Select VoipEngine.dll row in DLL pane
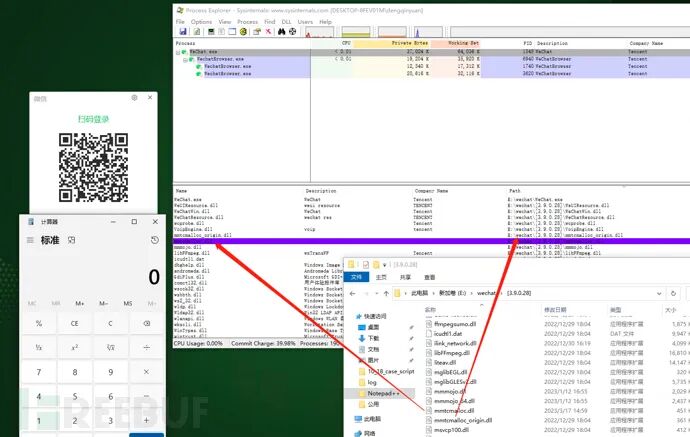 tap(193, 229)
